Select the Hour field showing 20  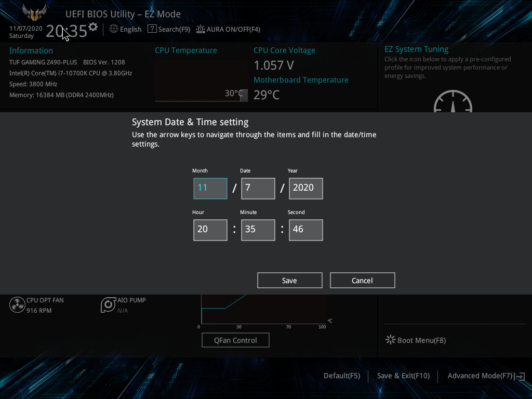(210, 230)
